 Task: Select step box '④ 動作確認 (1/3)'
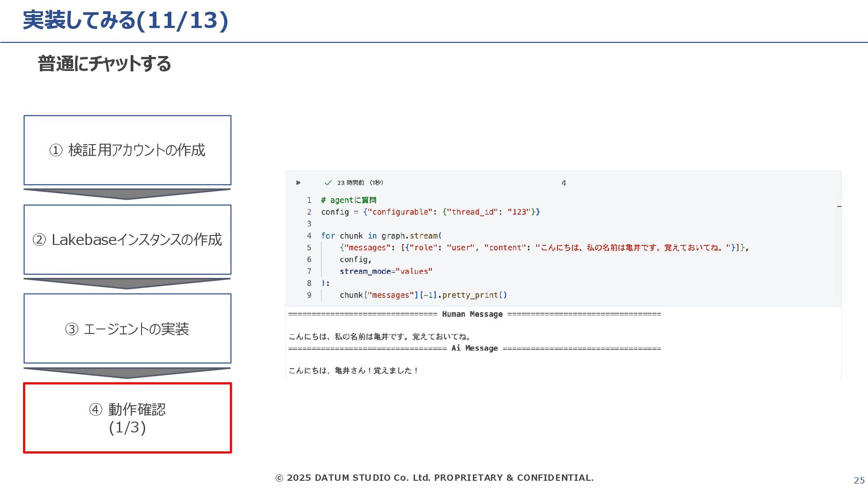coord(127,418)
